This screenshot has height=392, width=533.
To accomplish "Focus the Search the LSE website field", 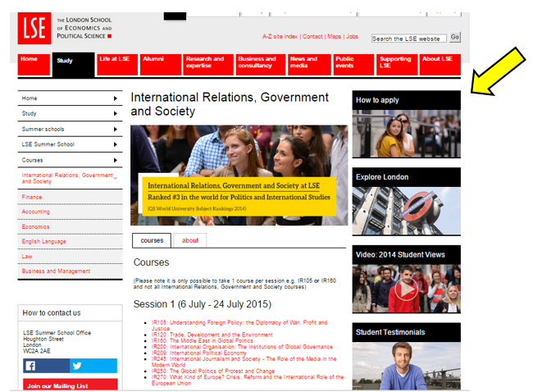I will click(408, 39).
